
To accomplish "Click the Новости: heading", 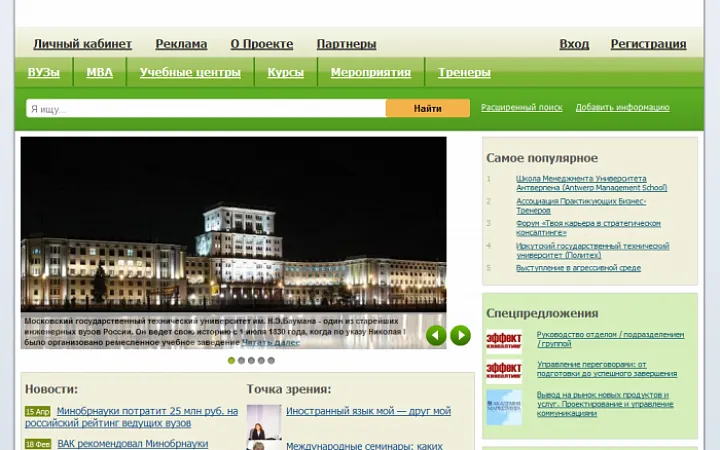I will coord(51,389).
